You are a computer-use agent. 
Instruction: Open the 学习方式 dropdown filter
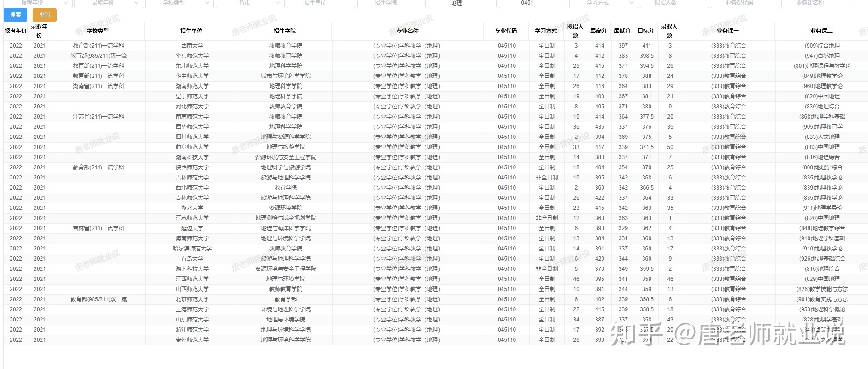tap(603, 3)
